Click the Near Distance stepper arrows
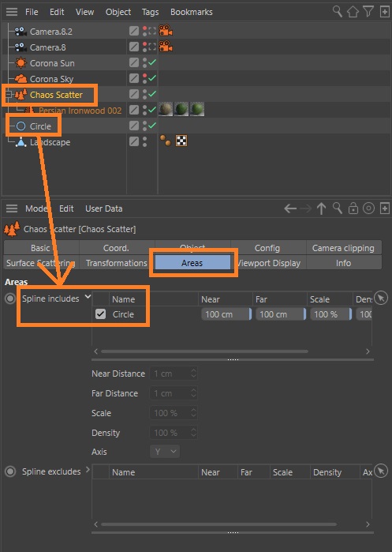Viewport: 392px width, 552px height. pyautogui.click(x=193, y=374)
